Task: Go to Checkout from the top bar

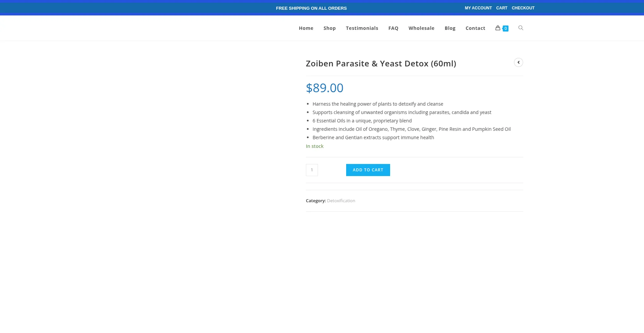Action: (523, 8)
